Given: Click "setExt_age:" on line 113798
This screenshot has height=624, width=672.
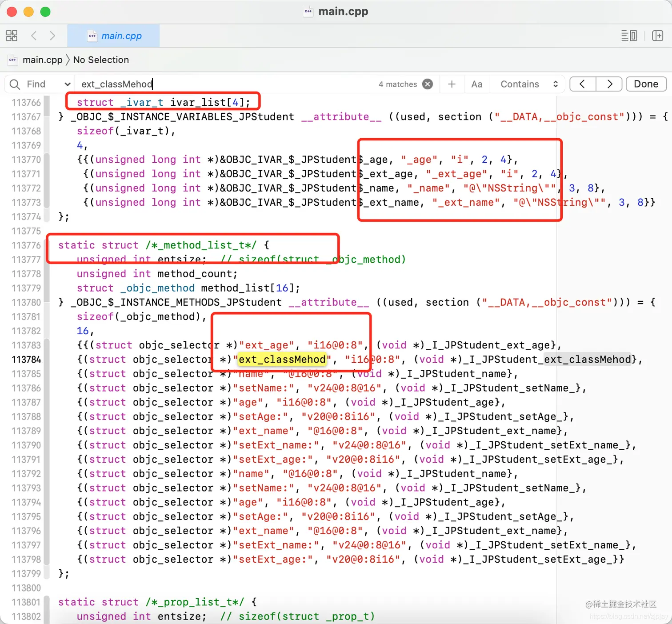Looking at the screenshot, I should pos(276,559).
